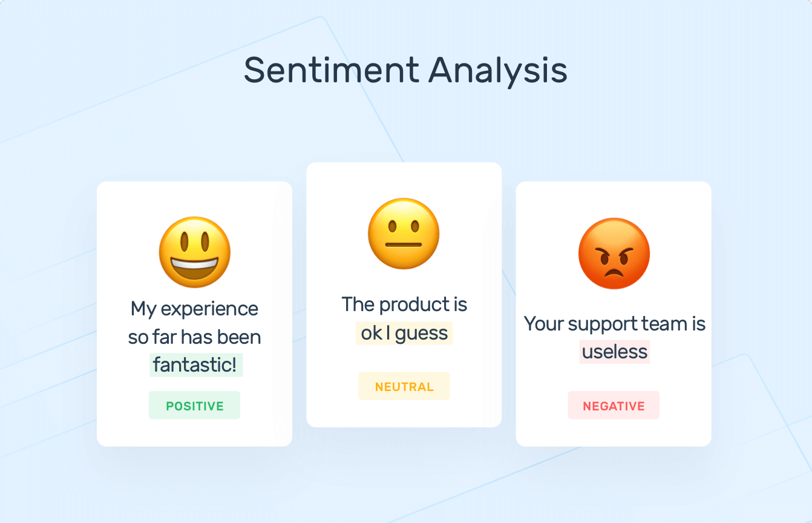Click the "so far has been" text line
The width and height of the screenshot is (812, 523).
[194, 337]
